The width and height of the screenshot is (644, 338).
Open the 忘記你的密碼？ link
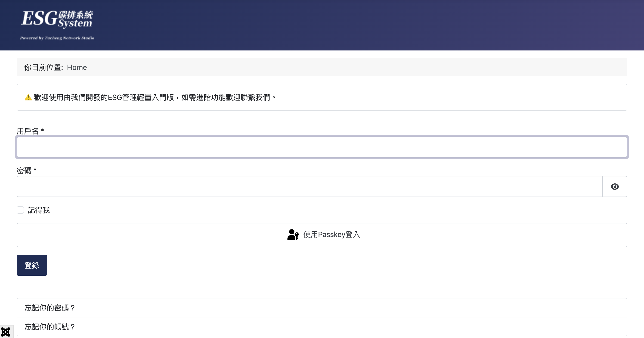(50, 308)
